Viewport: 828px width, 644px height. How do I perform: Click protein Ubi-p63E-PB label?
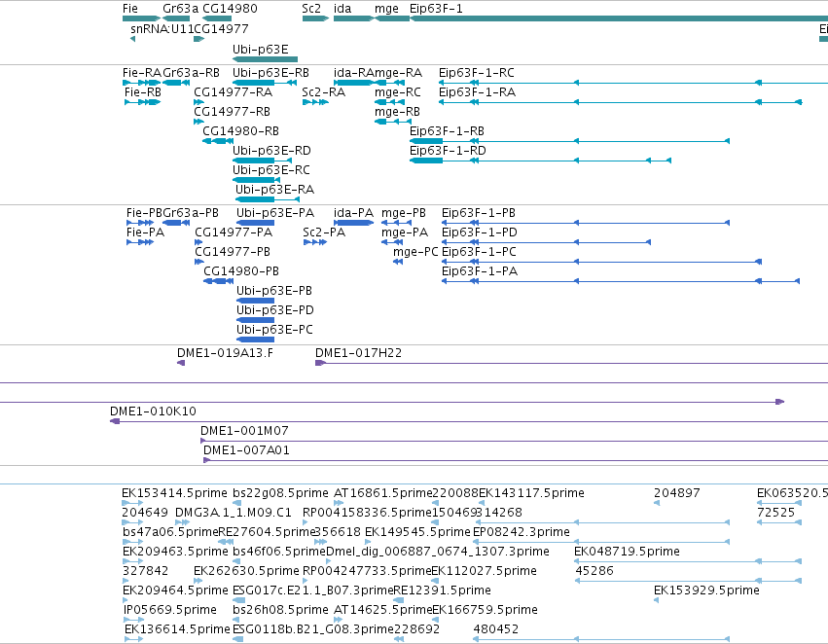274,291
